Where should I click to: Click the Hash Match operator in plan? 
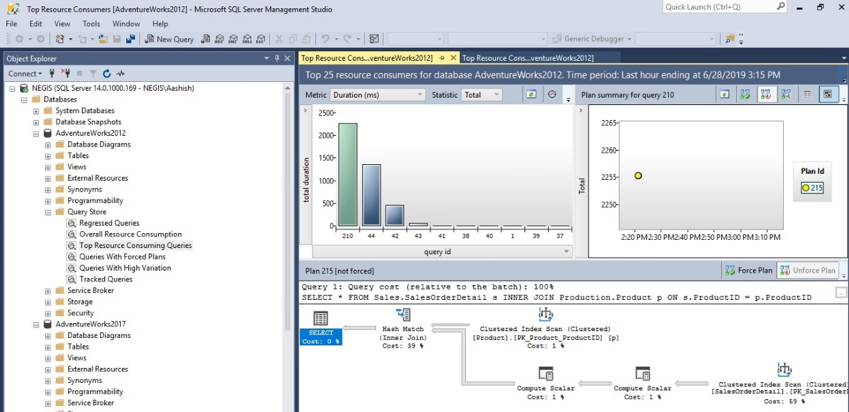(403, 328)
